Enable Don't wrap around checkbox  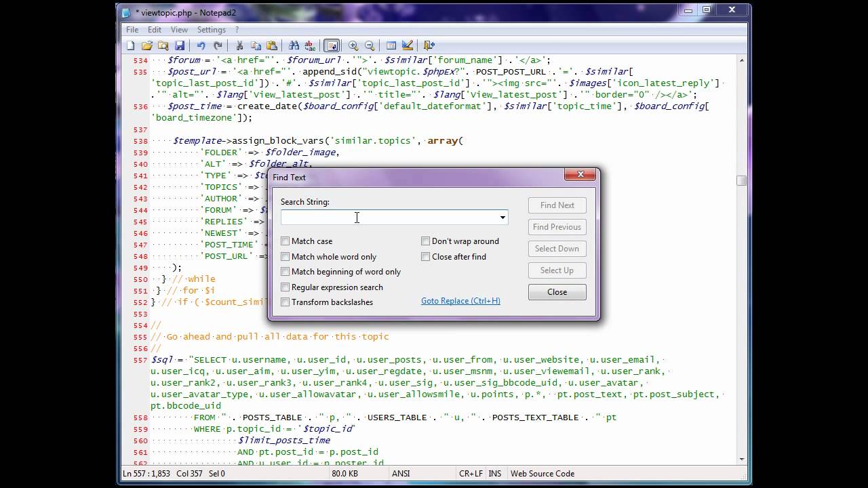426,241
